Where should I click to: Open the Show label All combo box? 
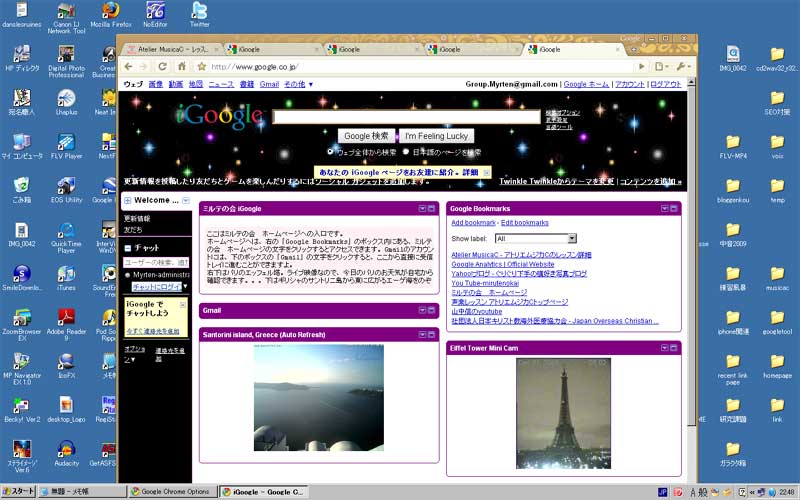(536, 238)
